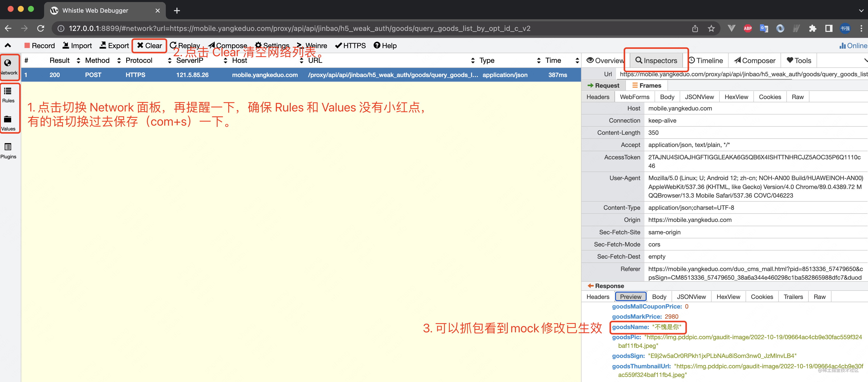The width and height of the screenshot is (868, 382).
Task: Open the Chrome extensions puzzle menu
Action: click(x=812, y=29)
